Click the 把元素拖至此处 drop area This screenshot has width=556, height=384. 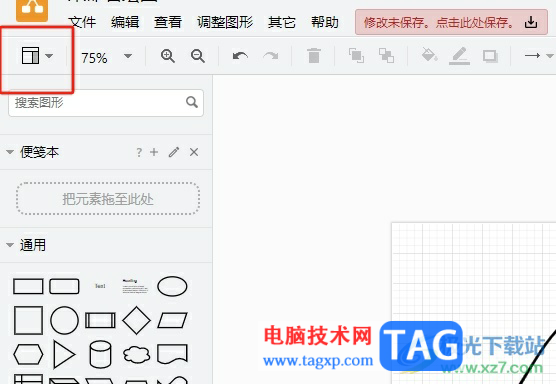click(108, 199)
